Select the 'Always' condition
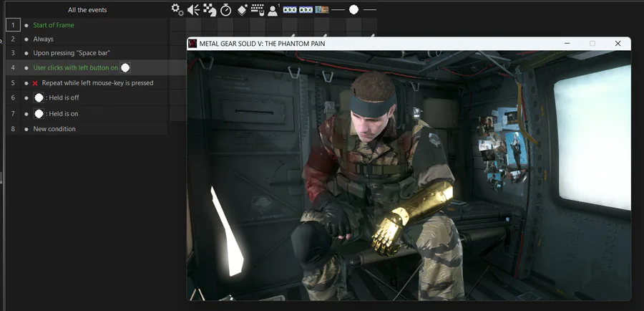644x311 pixels. pyautogui.click(x=44, y=39)
